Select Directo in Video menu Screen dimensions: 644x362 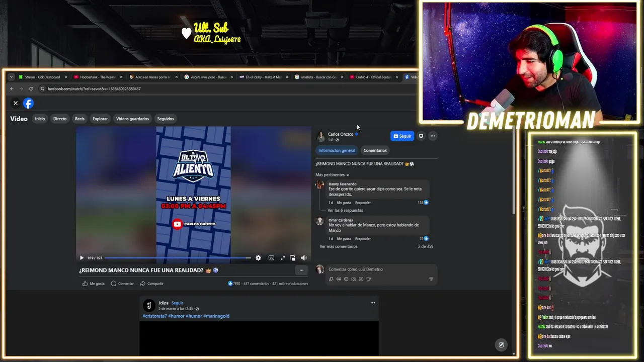60,119
